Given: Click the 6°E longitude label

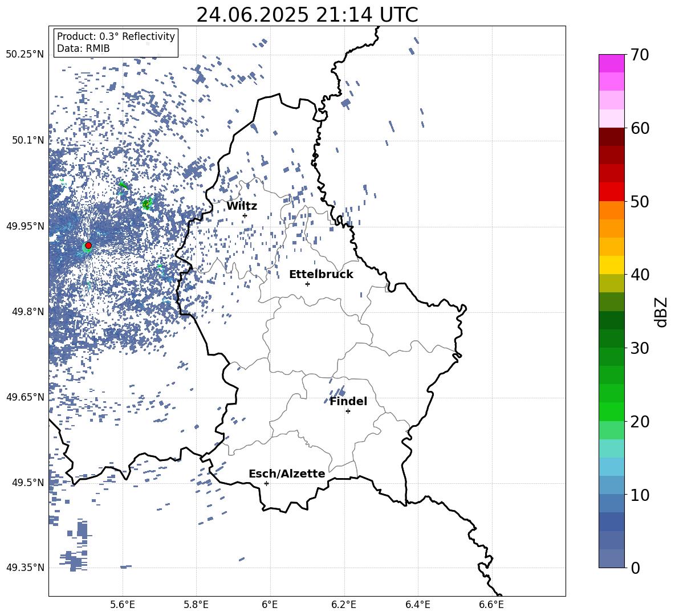Looking at the screenshot, I should tap(270, 605).
